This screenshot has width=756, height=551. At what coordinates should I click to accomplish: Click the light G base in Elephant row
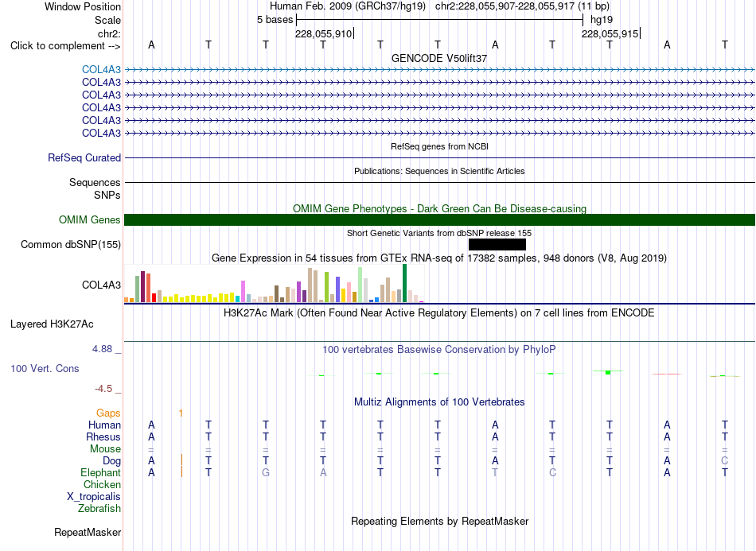pyautogui.click(x=266, y=472)
